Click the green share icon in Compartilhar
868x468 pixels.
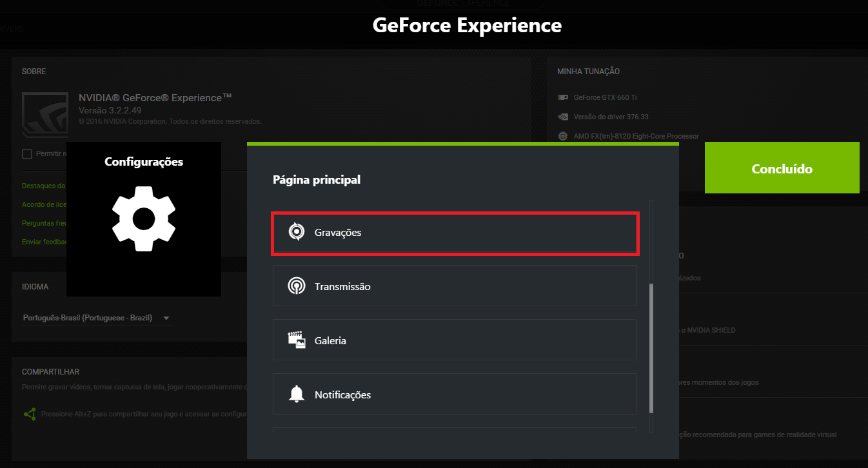coord(30,414)
